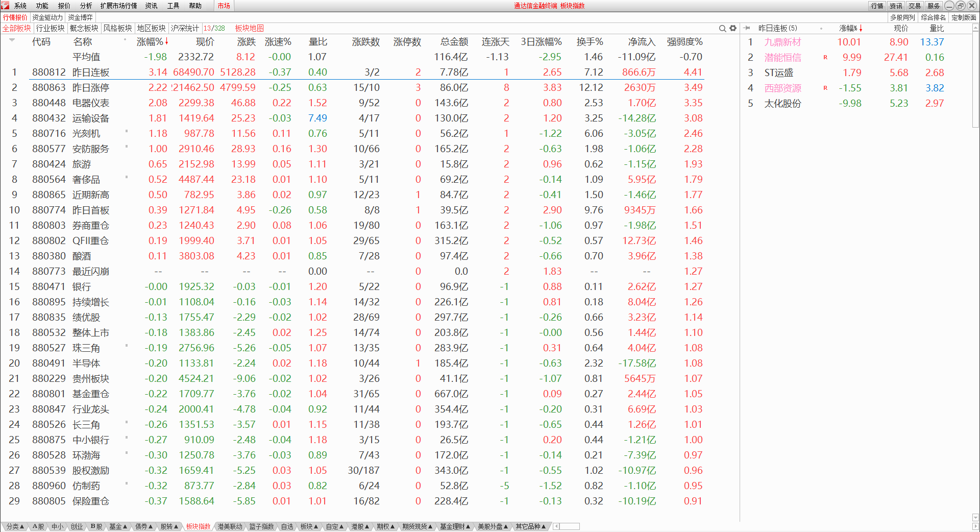Expand the 股转 dropdown tab at bottom
The image size is (980, 532).
[169, 526]
